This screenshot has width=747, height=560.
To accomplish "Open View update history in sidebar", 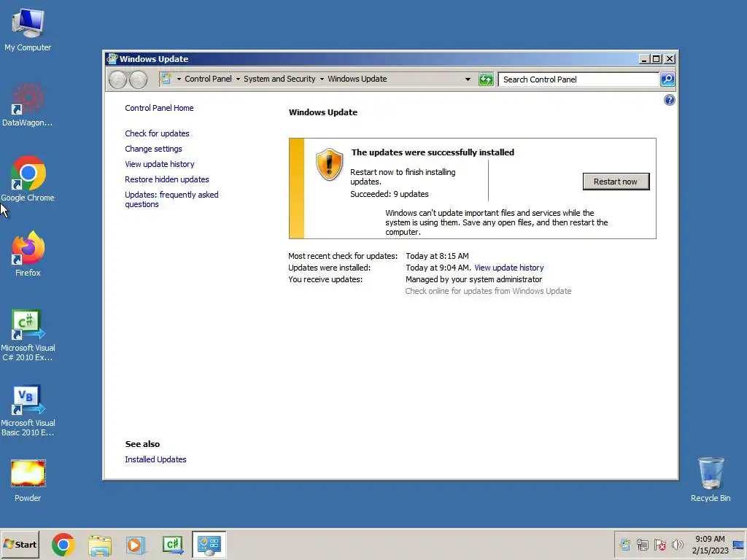I will click(160, 164).
